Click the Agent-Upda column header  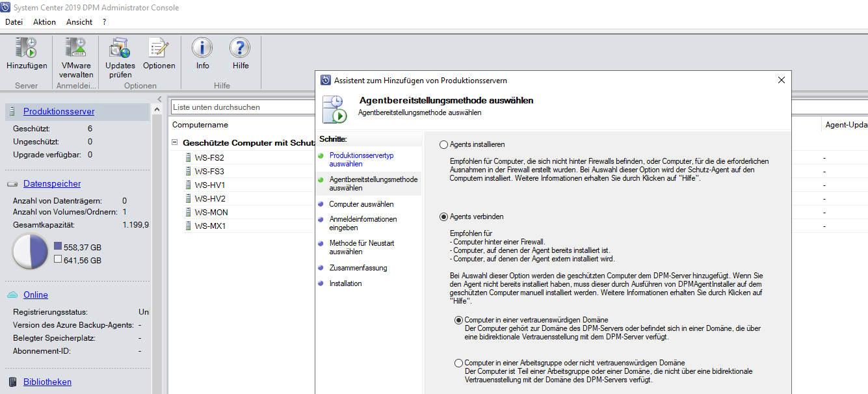(846, 125)
